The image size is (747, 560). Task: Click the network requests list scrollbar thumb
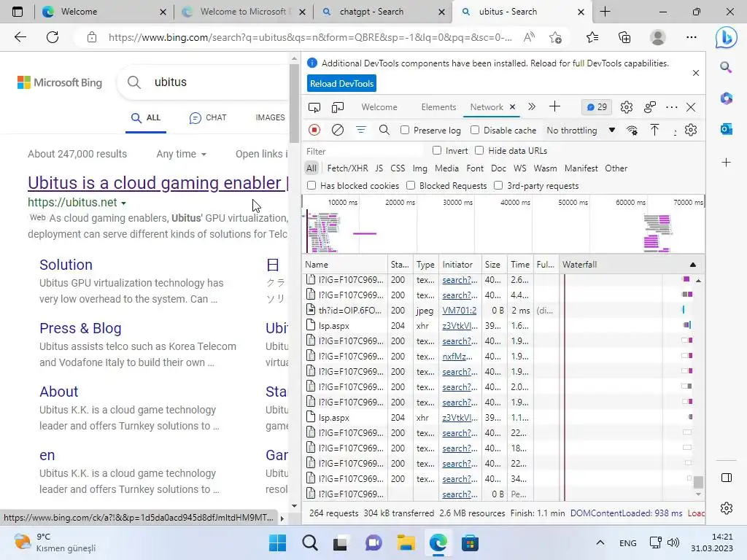[x=698, y=482]
